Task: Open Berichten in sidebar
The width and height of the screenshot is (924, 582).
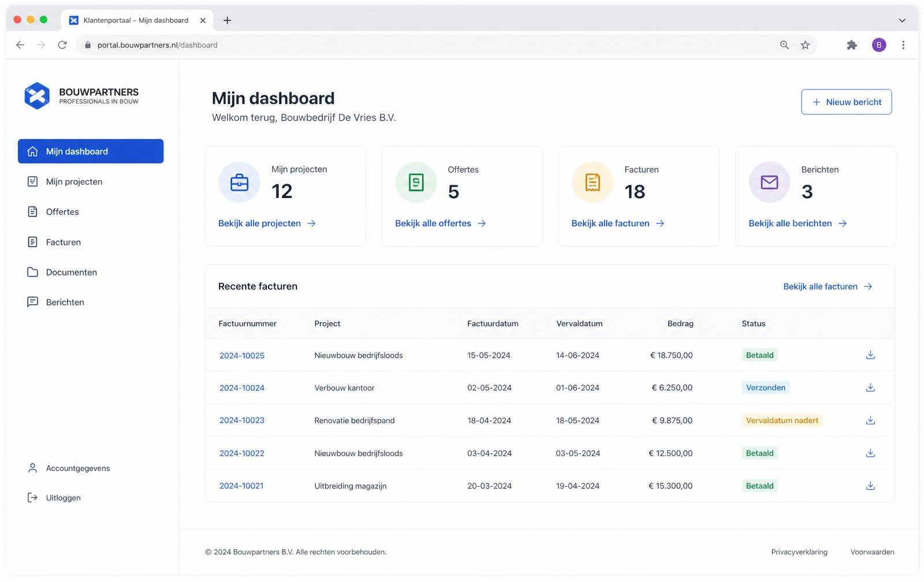Action: (x=91, y=302)
